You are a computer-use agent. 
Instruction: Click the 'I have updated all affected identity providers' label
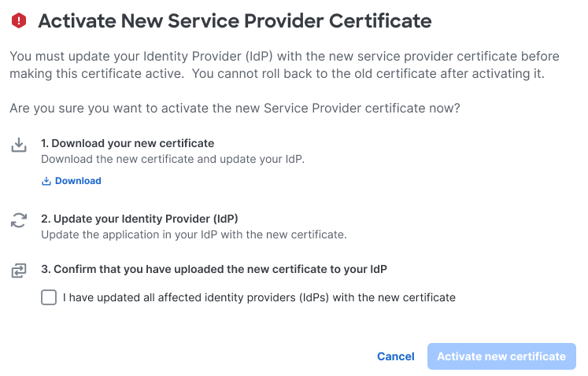[x=259, y=297]
